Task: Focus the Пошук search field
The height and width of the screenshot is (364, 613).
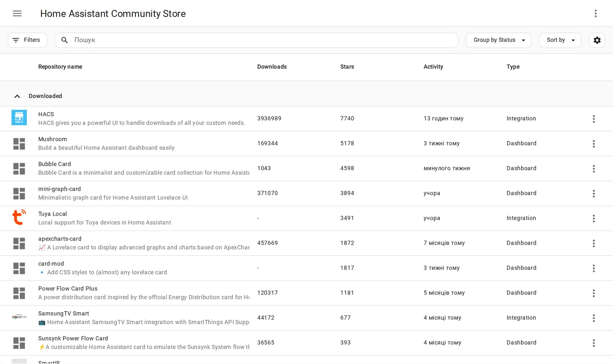Action: (257, 40)
